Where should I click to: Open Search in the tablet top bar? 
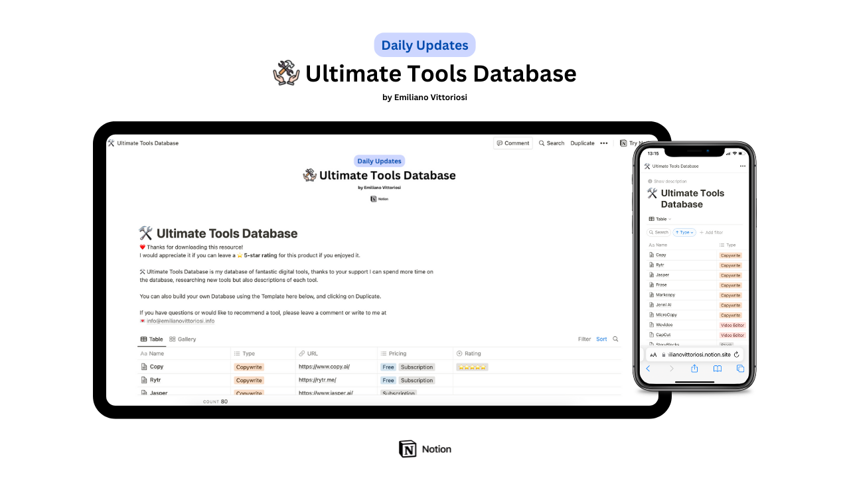[x=552, y=143]
